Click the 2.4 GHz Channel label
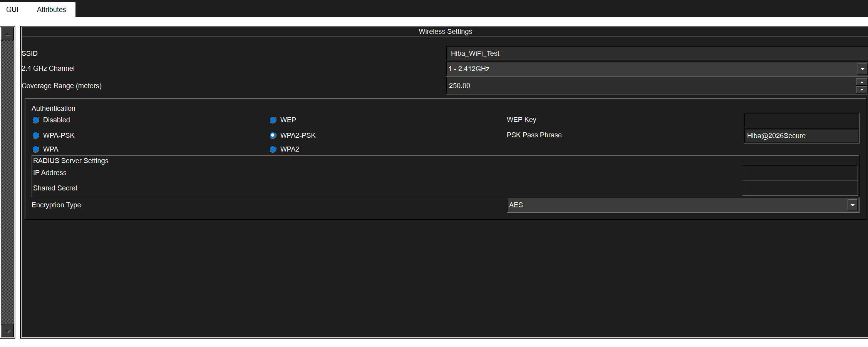 point(48,68)
